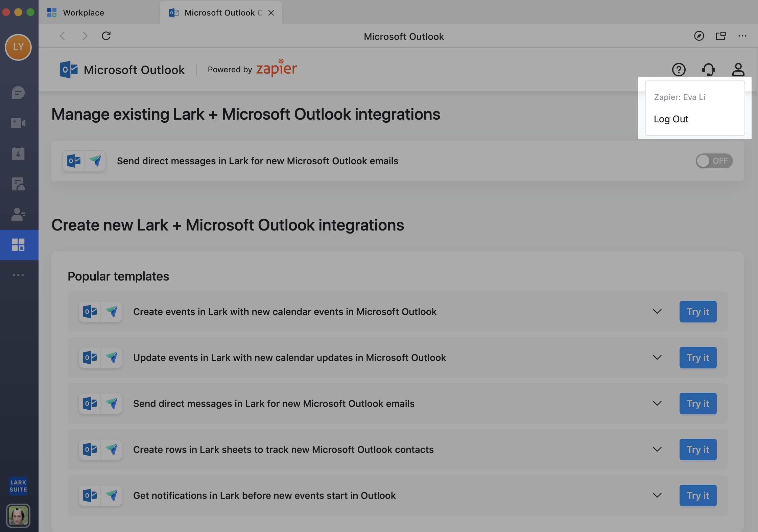Open Contacts in the sidebar
The height and width of the screenshot is (532, 758).
click(x=18, y=214)
